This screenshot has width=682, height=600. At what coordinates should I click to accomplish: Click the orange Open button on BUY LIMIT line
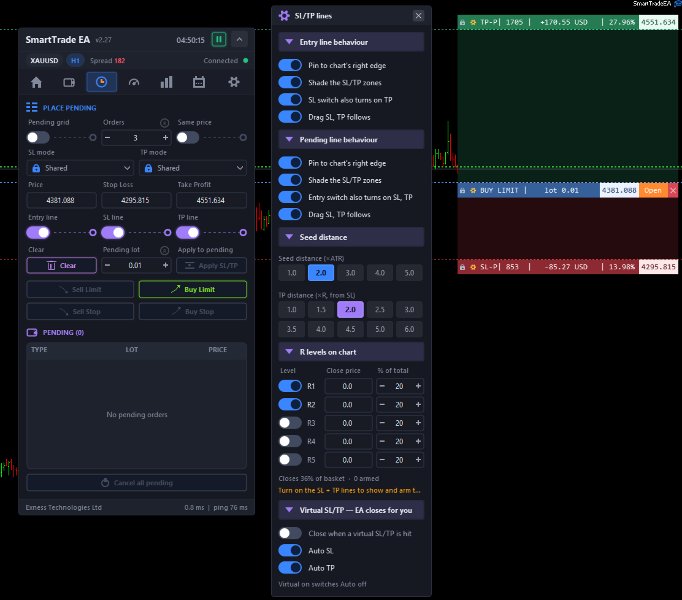[x=653, y=191]
